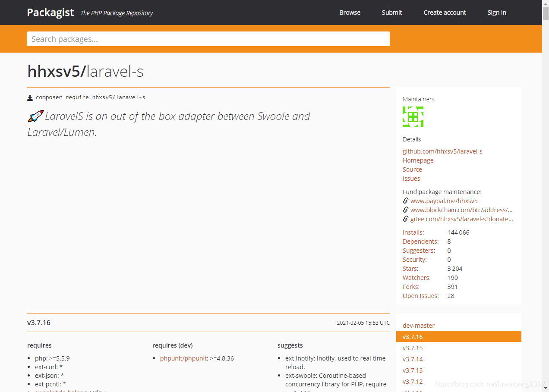Click the download icon beside composer require
Screen dimensions: 549x392
[30, 98]
